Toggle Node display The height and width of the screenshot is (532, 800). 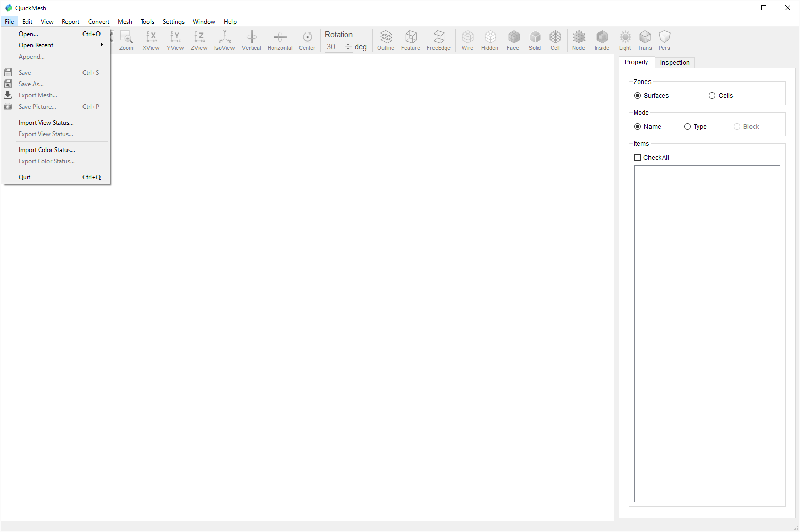pos(579,40)
